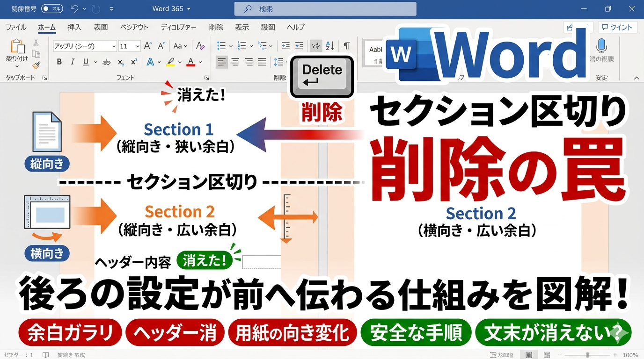644x359 pixels.
Task: Select the Aabi style thumbnail
Action: [375, 53]
